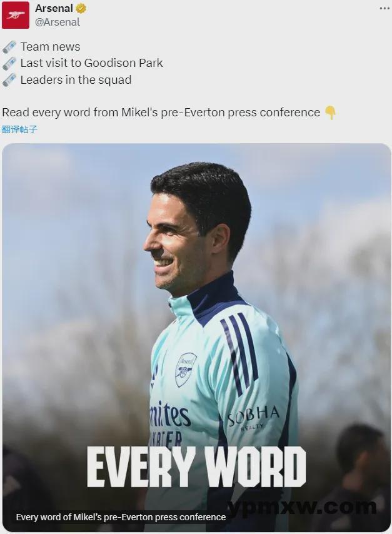Click the Leaders in the squad text line
The height and width of the screenshot is (534, 392).
(76, 80)
